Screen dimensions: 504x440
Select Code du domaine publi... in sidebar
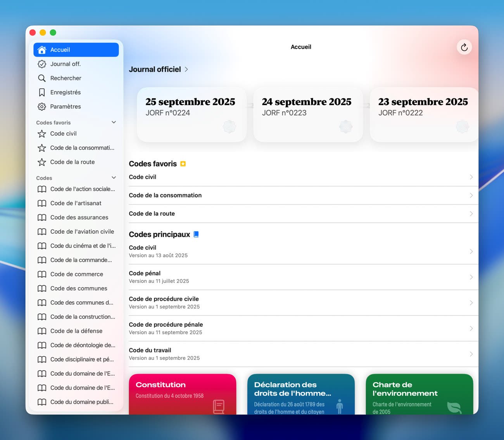point(76,402)
